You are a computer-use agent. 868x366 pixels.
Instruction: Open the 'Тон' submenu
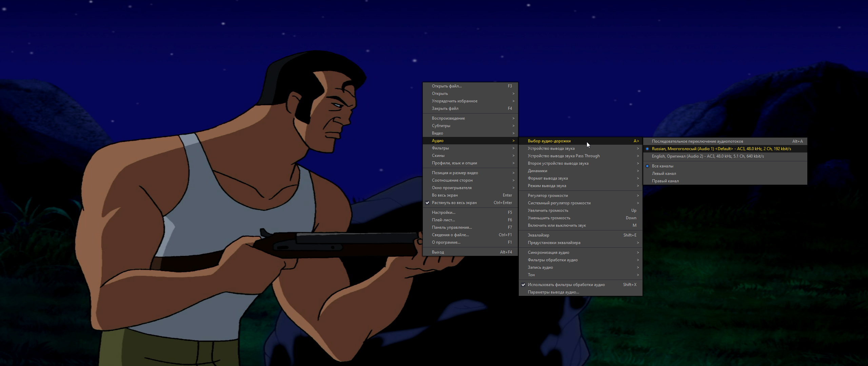[x=580, y=275]
